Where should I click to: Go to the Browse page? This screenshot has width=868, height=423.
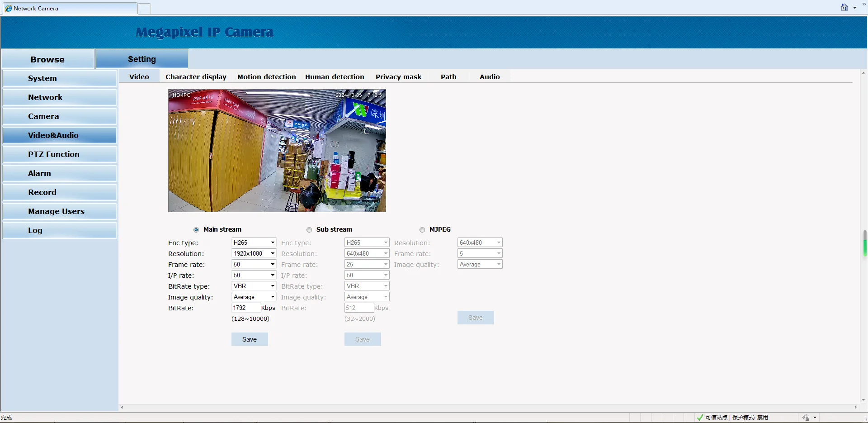pyautogui.click(x=47, y=59)
